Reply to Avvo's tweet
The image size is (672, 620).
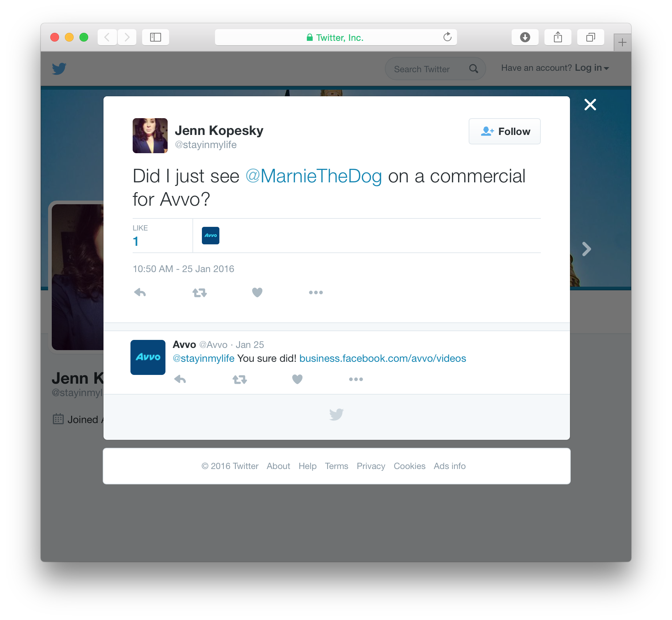click(x=180, y=379)
